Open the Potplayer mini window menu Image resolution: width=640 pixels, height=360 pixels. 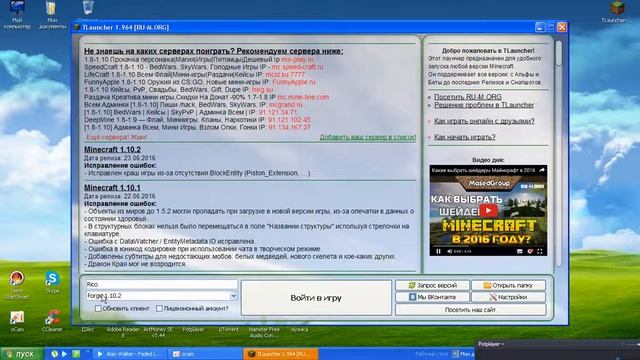point(491,344)
